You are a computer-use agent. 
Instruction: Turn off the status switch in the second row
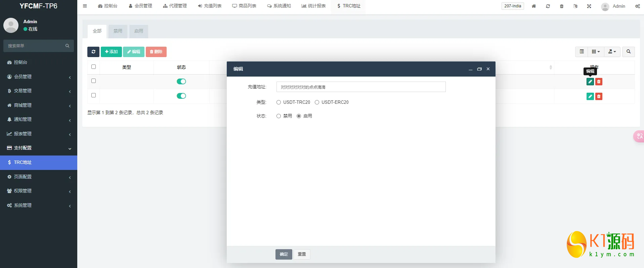point(181,96)
